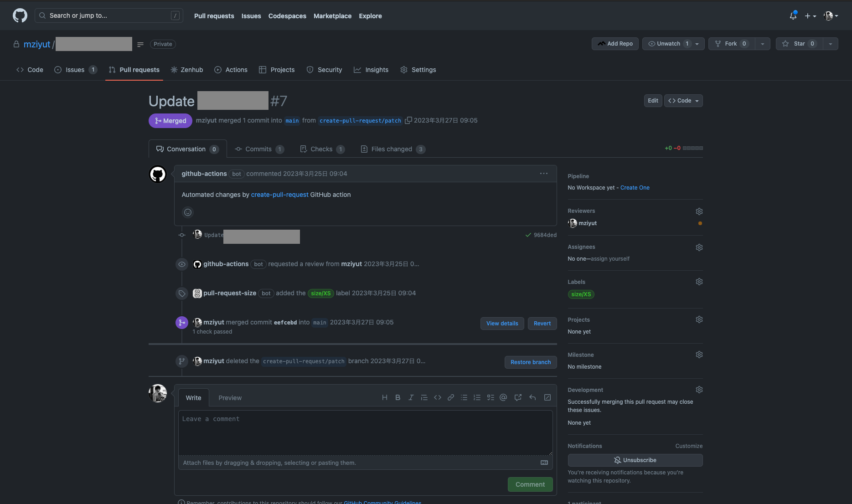Open the slash commands editor icon
Image resolution: width=852 pixels, height=504 pixels.
(x=547, y=397)
